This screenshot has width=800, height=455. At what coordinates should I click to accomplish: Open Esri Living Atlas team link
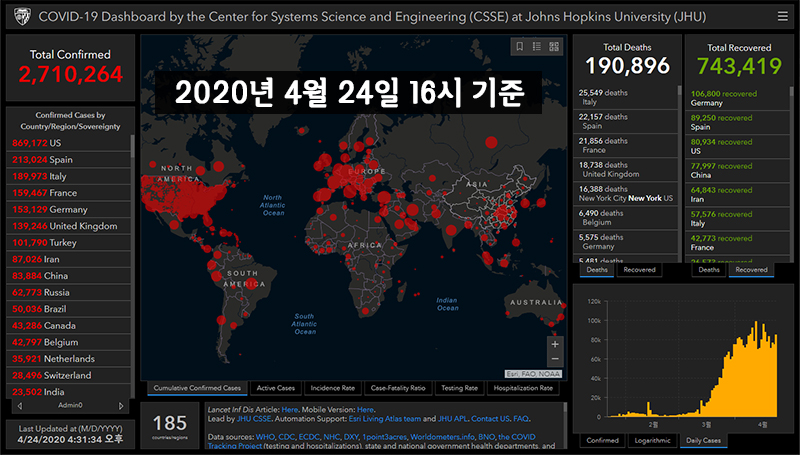[x=385, y=419]
